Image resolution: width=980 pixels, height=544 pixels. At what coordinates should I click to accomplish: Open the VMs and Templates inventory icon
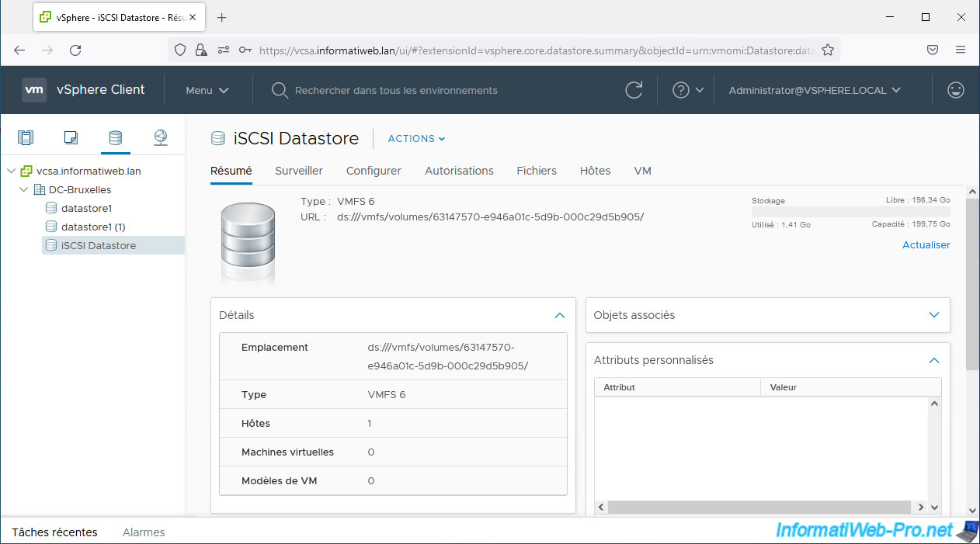[71, 138]
